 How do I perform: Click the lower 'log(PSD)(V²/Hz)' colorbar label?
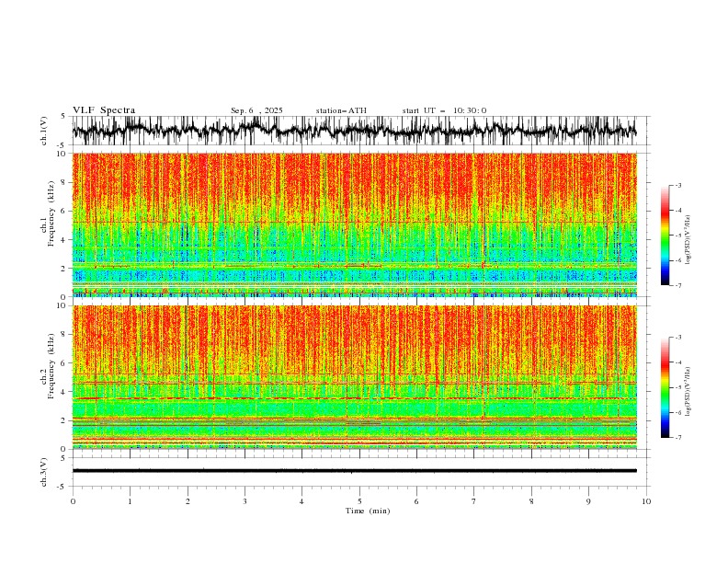click(x=688, y=392)
